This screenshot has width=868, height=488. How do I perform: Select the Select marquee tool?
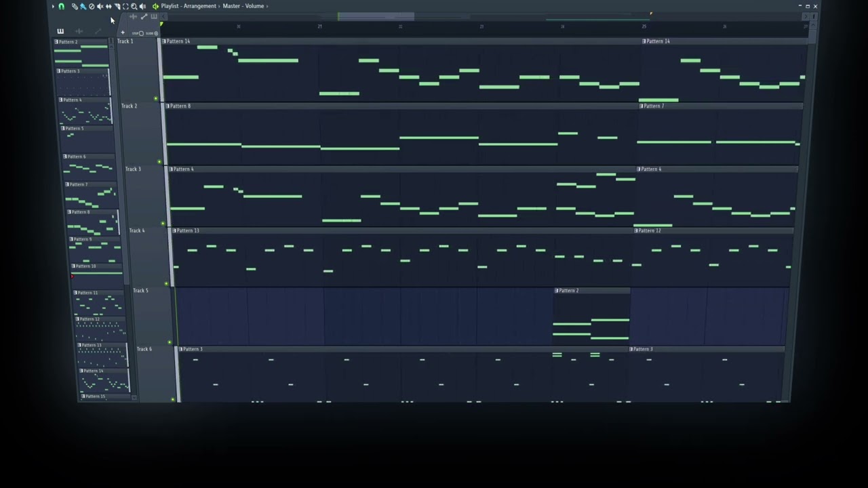[125, 6]
